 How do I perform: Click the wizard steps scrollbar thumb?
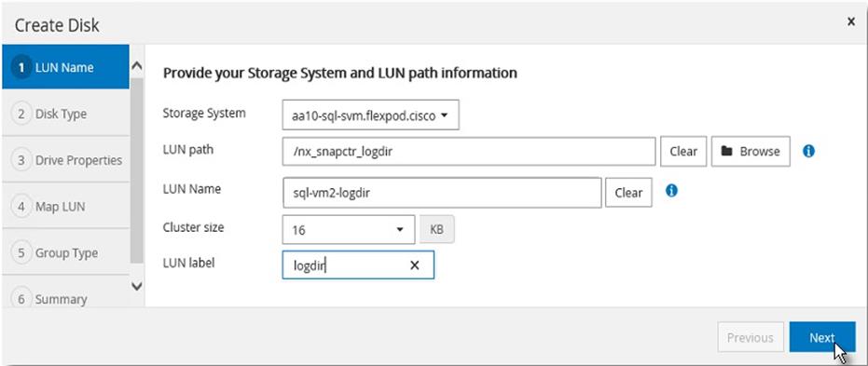136,170
